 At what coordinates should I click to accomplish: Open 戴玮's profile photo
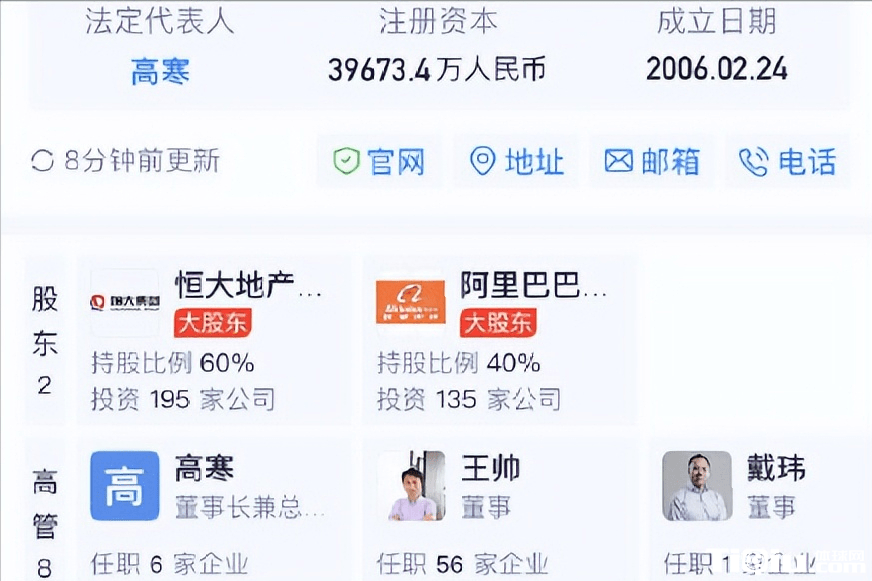click(x=697, y=486)
